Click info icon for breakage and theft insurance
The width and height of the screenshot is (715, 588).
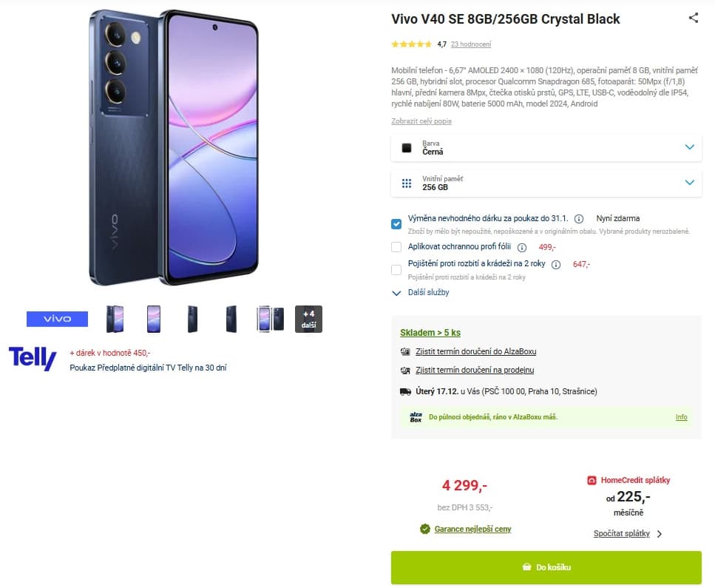(556, 265)
